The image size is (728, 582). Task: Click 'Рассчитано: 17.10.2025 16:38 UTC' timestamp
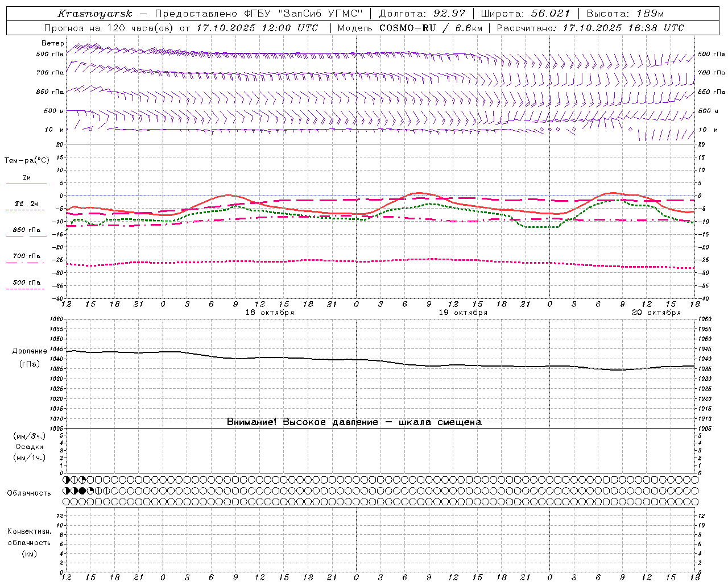(590, 28)
